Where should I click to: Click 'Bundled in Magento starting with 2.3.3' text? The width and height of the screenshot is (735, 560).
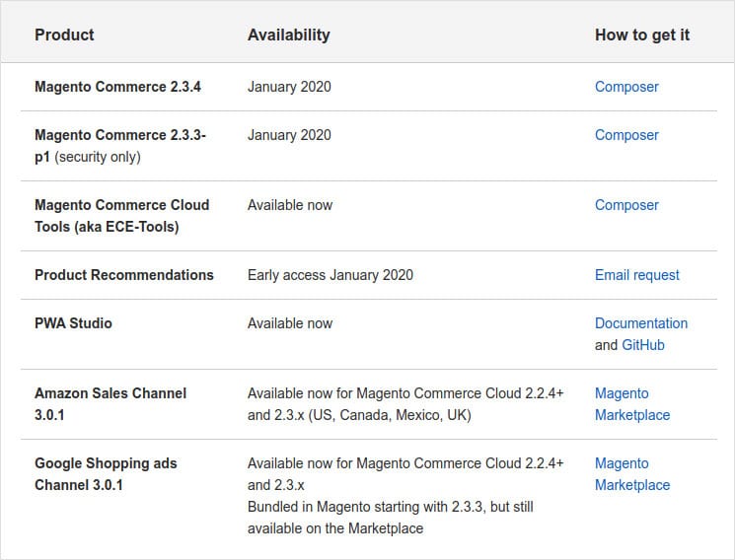pos(391,518)
